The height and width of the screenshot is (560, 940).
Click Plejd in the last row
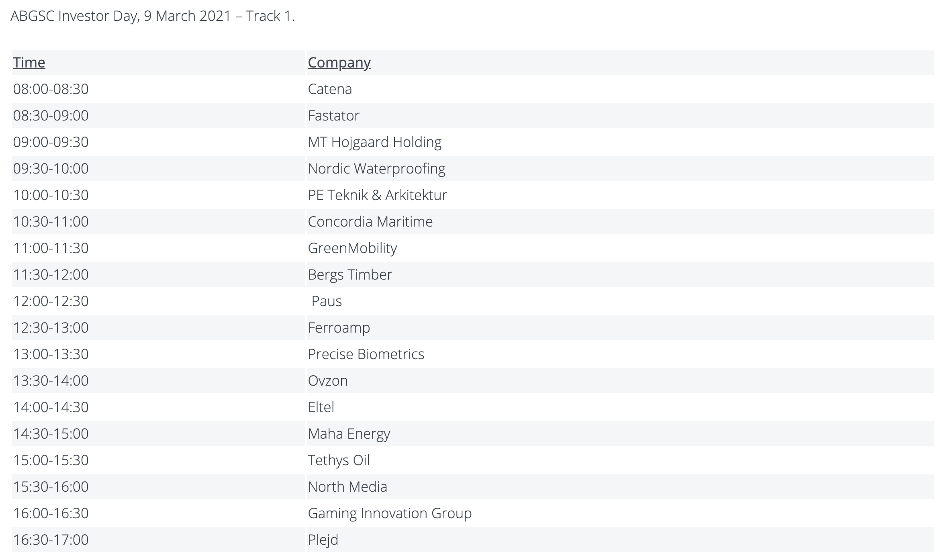323,540
